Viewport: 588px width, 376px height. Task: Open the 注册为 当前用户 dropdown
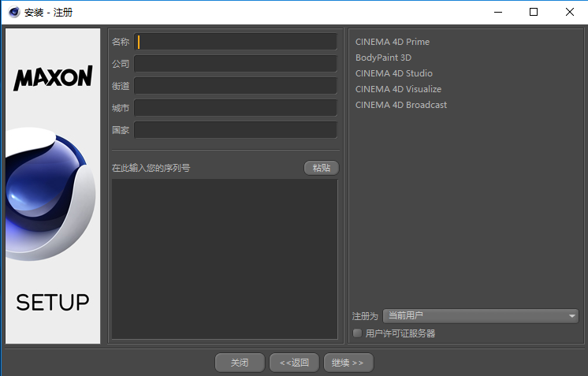481,316
